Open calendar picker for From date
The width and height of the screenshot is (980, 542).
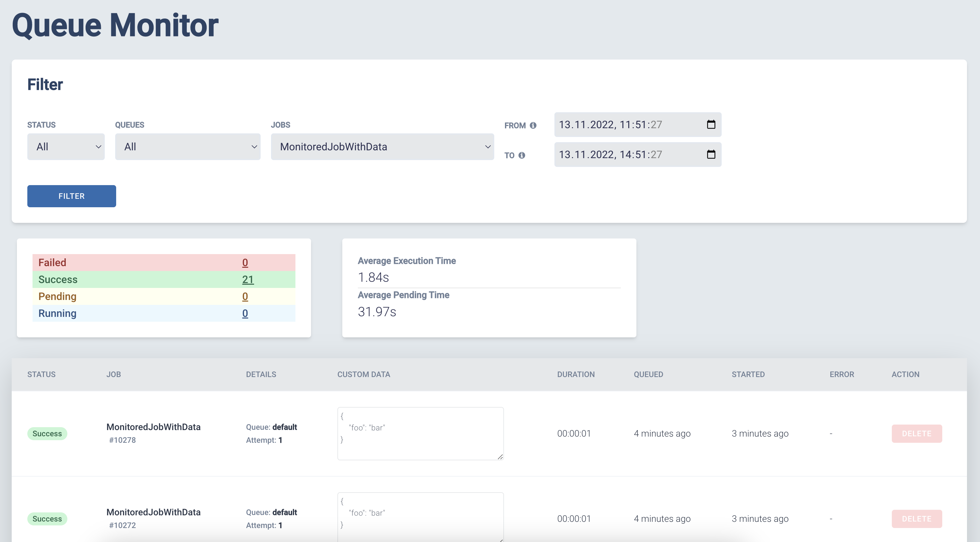tap(711, 124)
